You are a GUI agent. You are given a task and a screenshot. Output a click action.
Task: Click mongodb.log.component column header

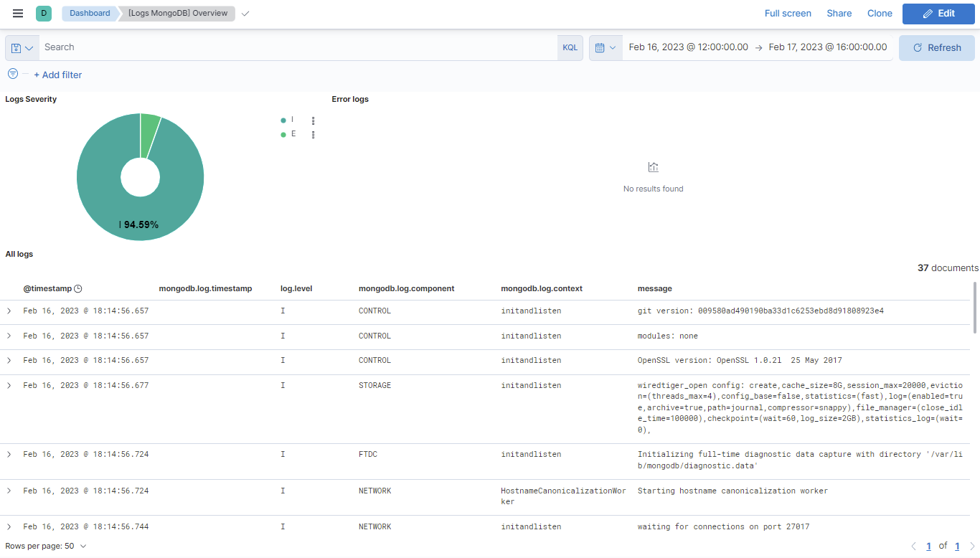(x=406, y=288)
